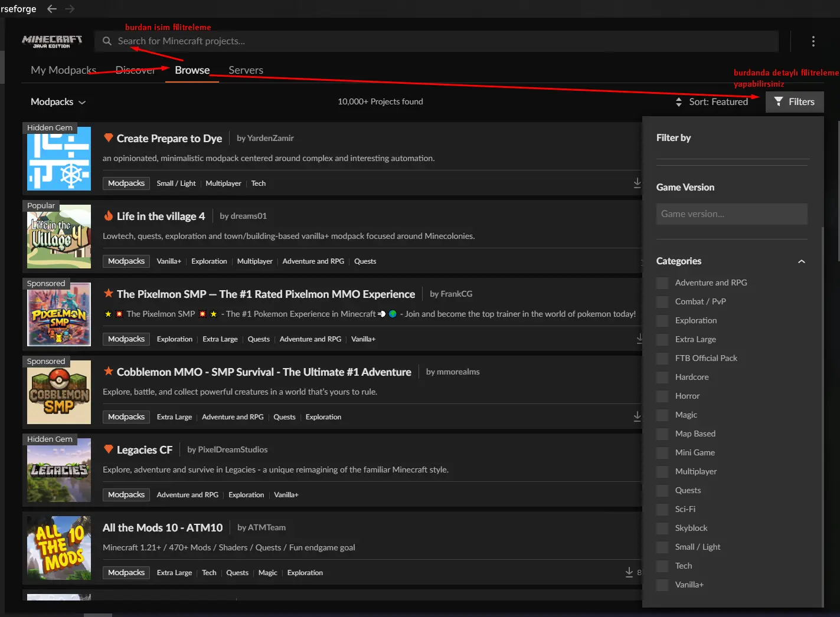Toggle the Sci-Fi category checkbox
Image resolution: width=840 pixels, height=617 pixels.
click(662, 510)
